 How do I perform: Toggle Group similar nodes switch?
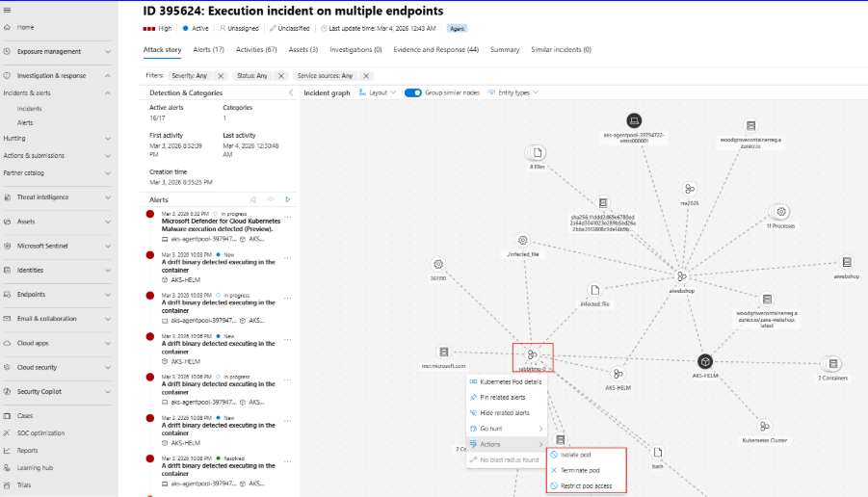click(413, 93)
